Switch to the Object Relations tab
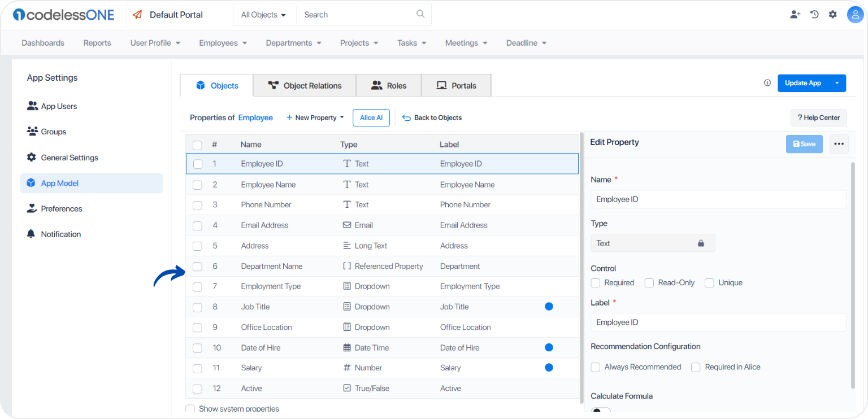The image size is (868, 419). point(305,86)
